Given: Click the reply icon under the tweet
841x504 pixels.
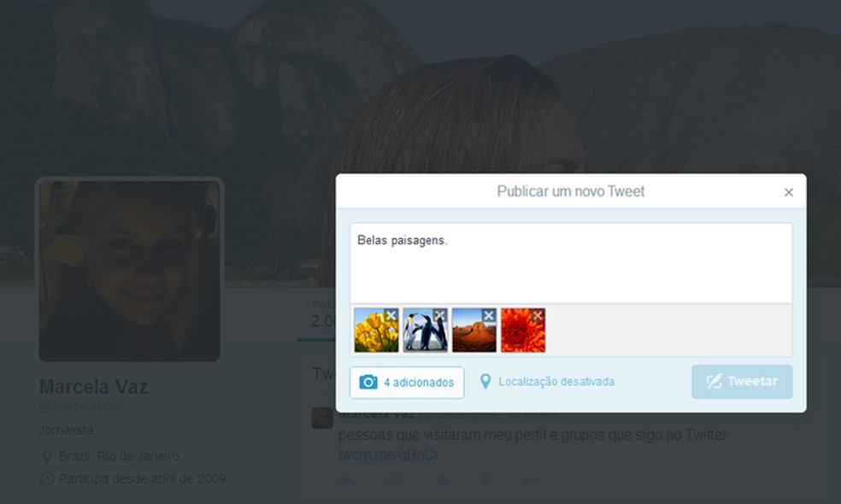Looking at the screenshot, I should [348, 480].
